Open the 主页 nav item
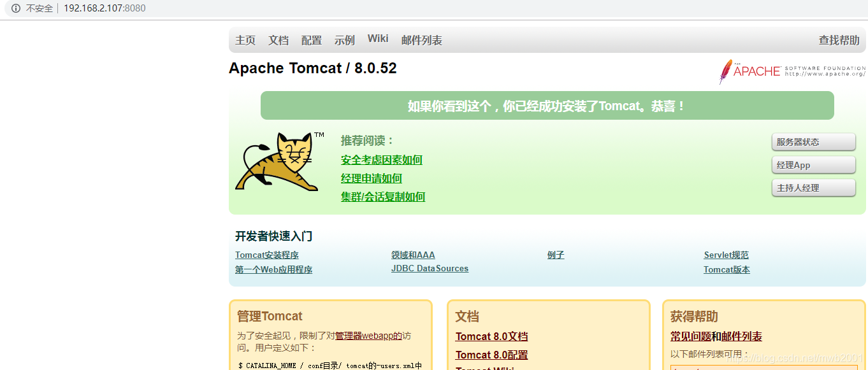Viewport: 868px width, 370px height. click(x=245, y=40)
